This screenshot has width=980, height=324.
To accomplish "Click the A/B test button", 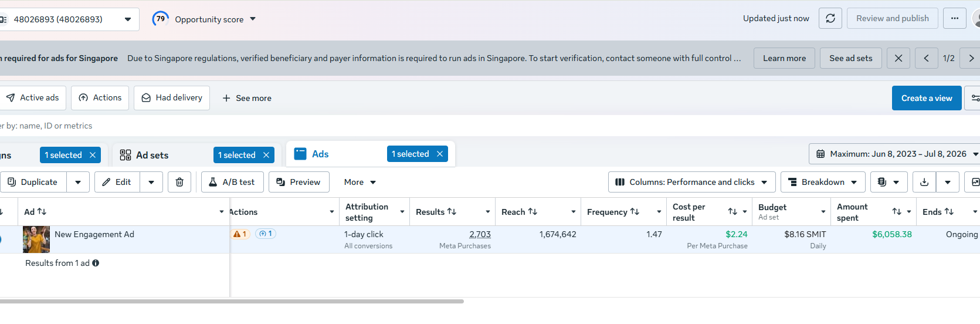I will pyautogui.click(x=232, y=182).
